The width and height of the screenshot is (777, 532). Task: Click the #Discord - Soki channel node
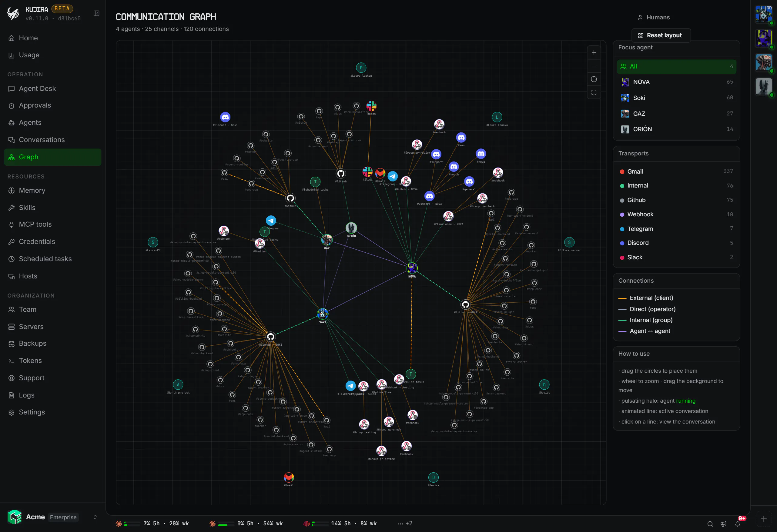225,117
